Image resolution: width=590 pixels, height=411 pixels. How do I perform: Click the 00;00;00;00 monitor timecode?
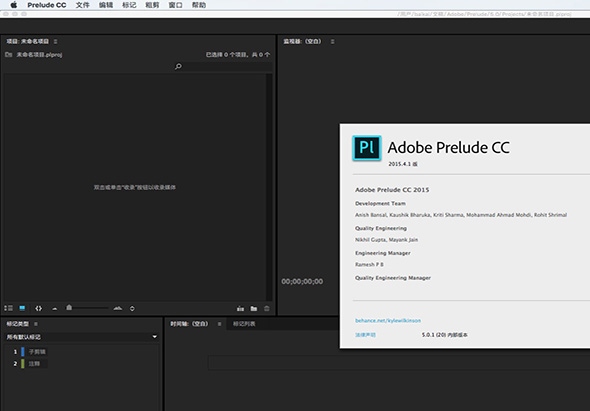[x=302, y=282]
